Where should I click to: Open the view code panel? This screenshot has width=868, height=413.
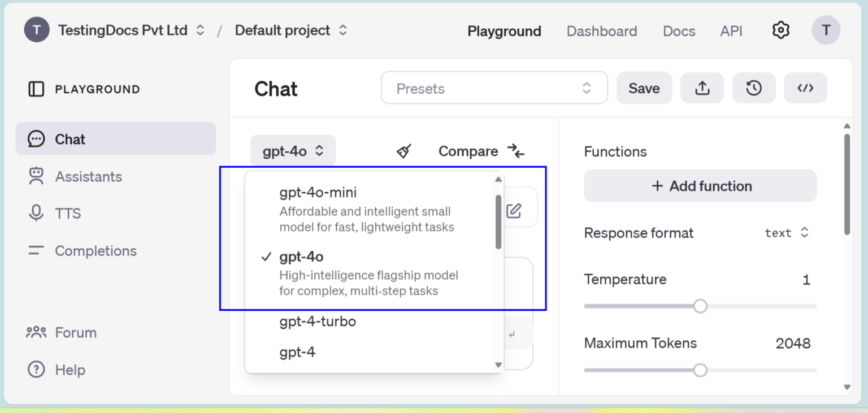coord(805,88)
